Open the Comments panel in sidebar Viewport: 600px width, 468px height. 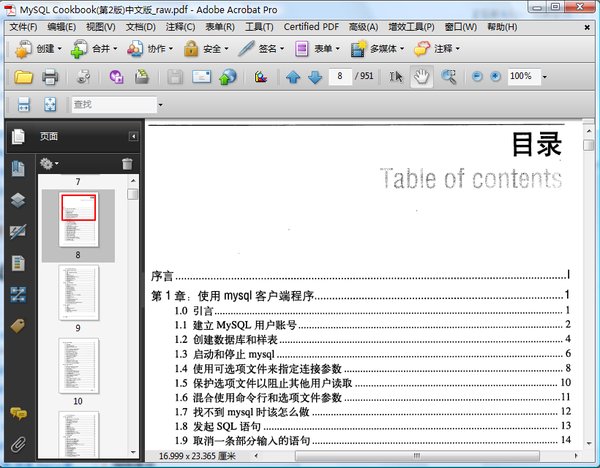tap(18, 413)
